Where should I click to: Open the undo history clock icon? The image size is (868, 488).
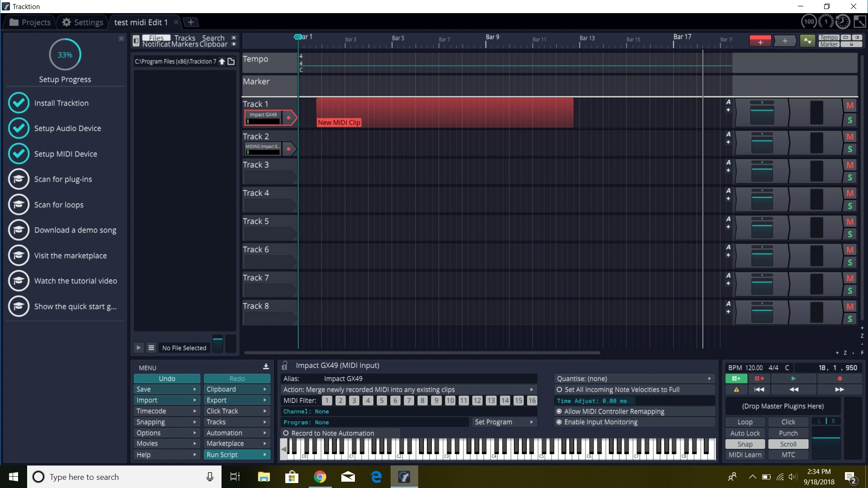click(842, 22)
